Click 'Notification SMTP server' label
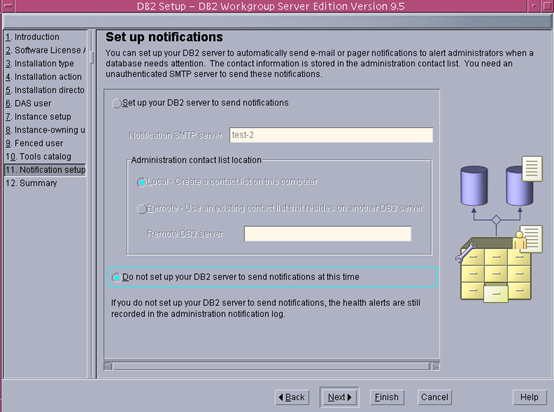The width and height of the screenshot is (554, 412). click(x=175, y=135)
